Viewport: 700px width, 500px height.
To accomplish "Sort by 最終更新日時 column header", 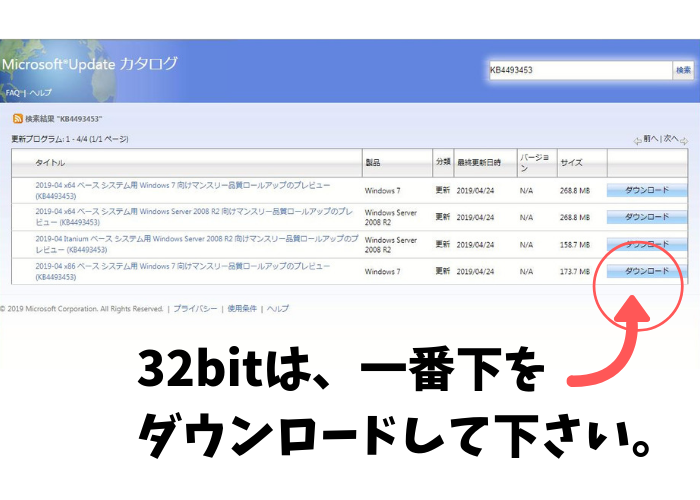I will tap(479, 163).
